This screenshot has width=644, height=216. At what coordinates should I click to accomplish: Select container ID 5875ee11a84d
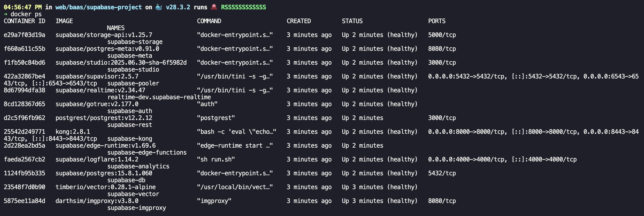(24, 201)
